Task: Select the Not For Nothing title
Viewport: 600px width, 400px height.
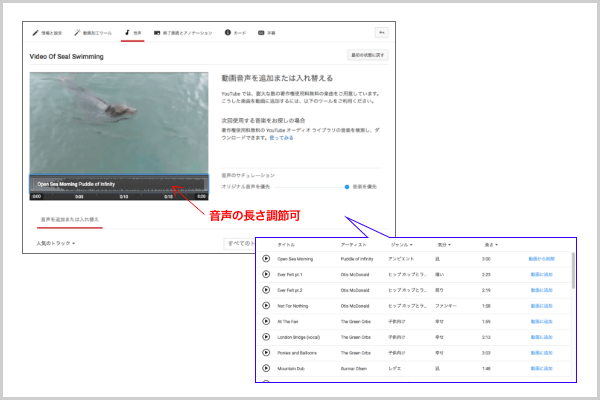Action: tap(292, 306)
